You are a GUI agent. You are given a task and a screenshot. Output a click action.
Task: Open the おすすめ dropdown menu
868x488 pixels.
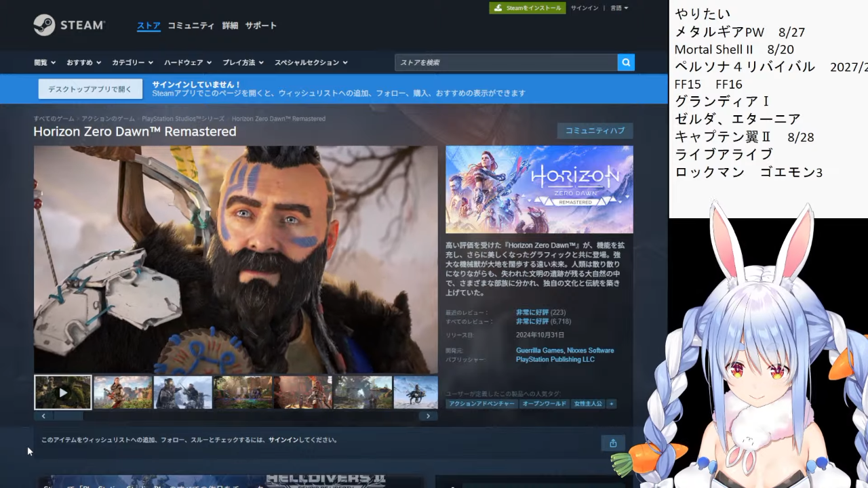83,62
